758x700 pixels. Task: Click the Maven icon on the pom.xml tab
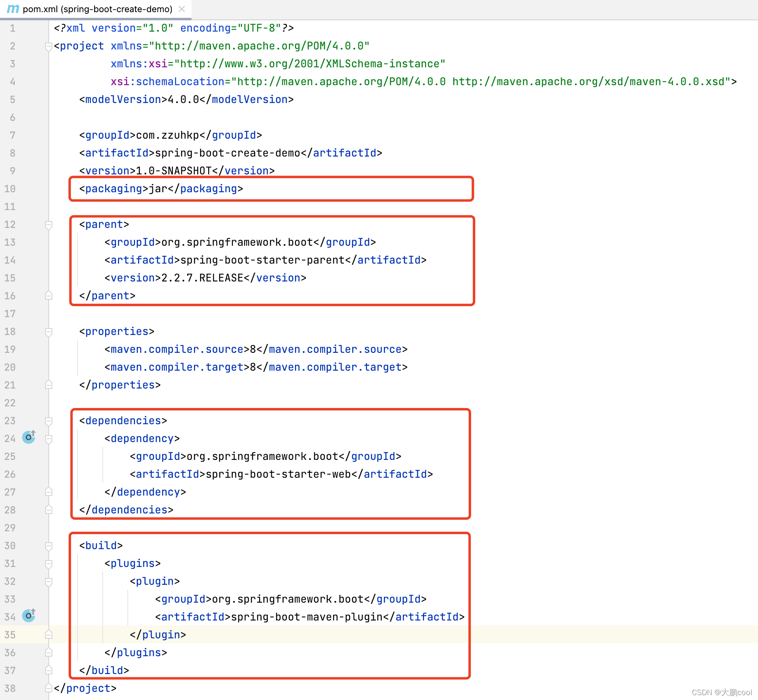pos(13,9)
